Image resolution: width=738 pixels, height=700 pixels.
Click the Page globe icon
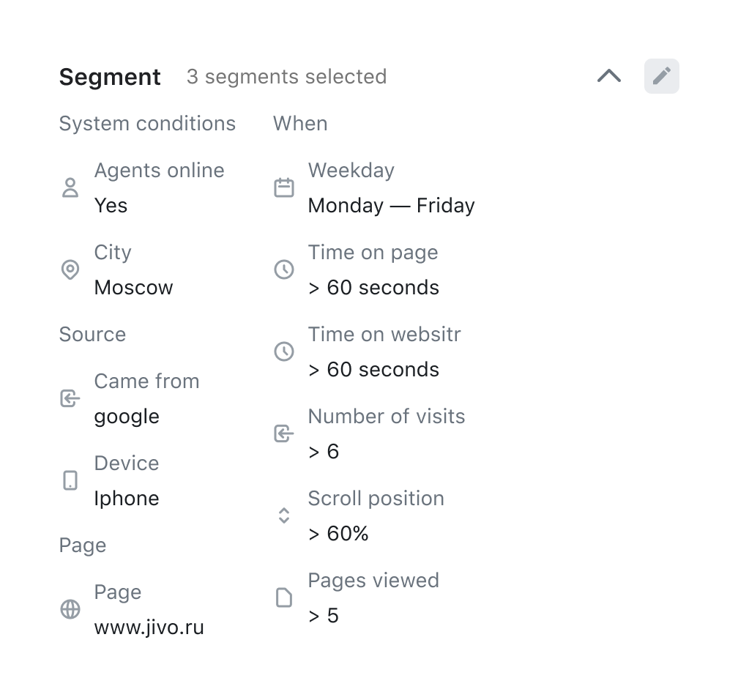pos(70,610)
